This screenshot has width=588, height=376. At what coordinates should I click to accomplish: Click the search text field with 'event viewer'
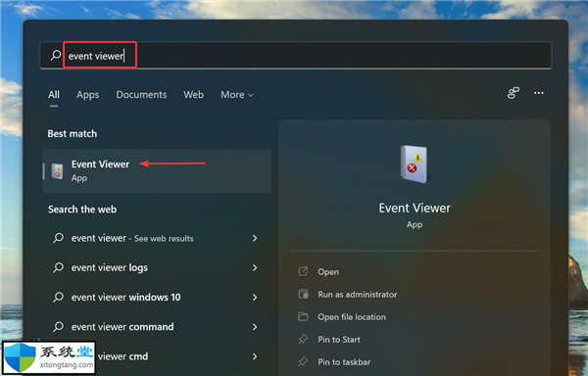point(296,56)
